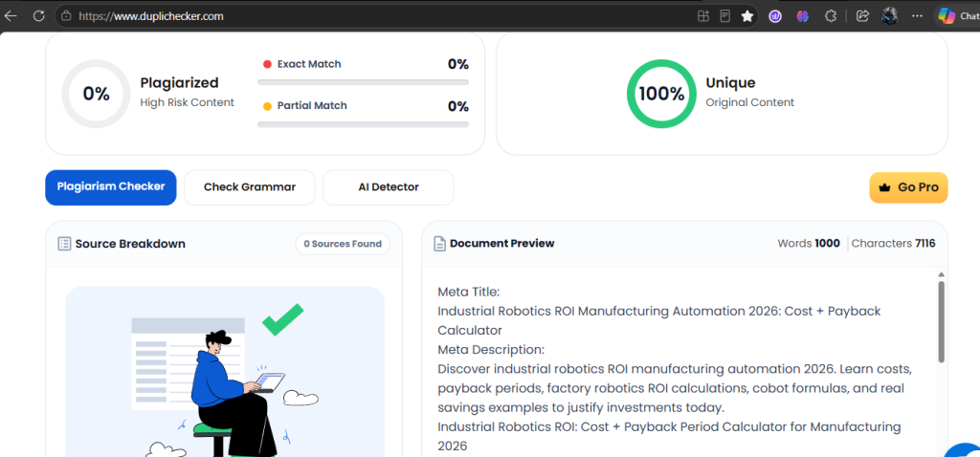Click the 'Source Breakdown' heading

pyautogui.click(x=130, y=244)
